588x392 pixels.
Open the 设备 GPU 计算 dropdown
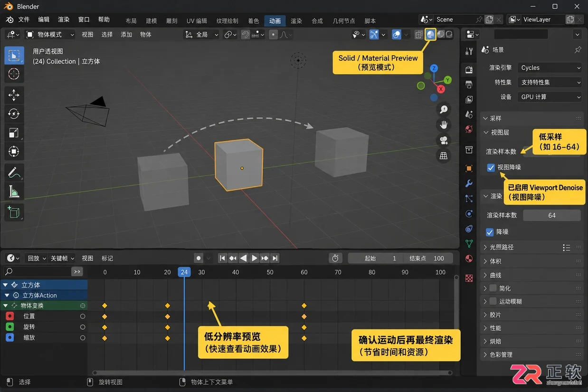click(x=550, y=96)
